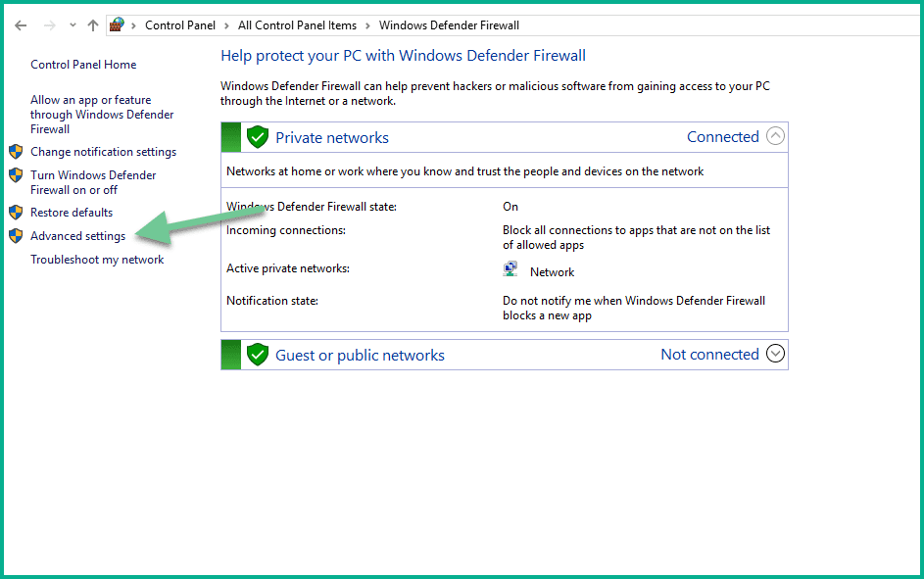924x579 pixels.
Task: Click the forward navigation arrow
Action: coord(49,25)
